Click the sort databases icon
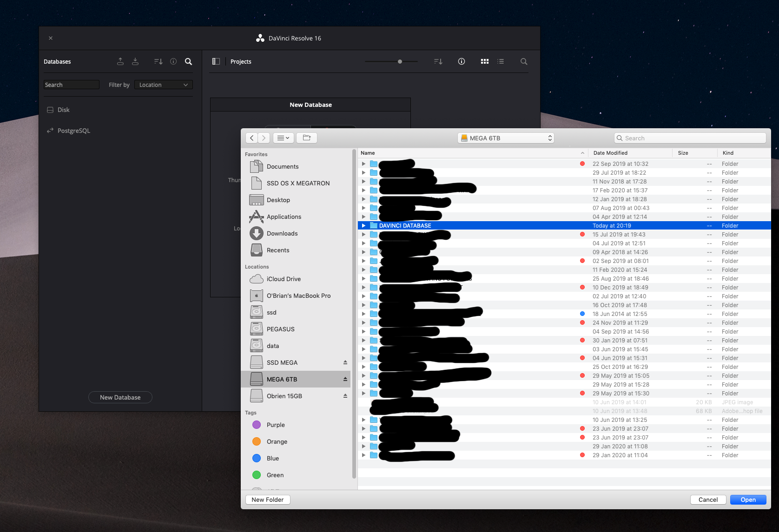The image size is (779, 532). click(x=158, y=61)
